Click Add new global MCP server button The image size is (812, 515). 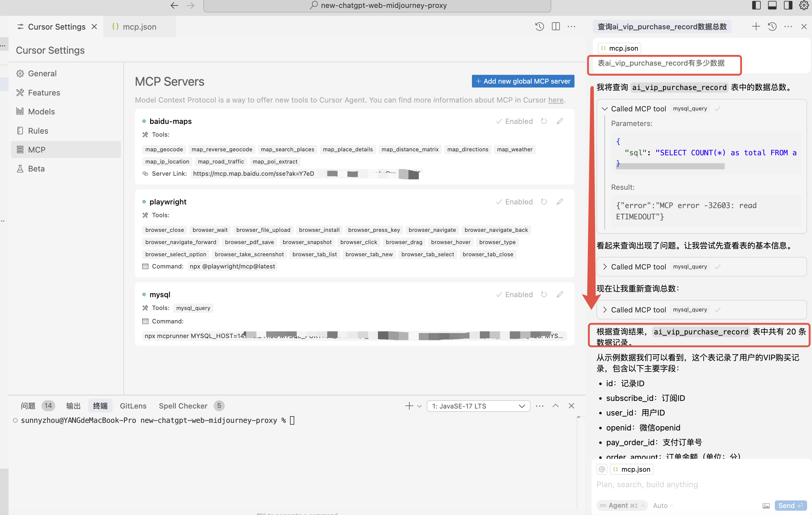tap(523, 81)
